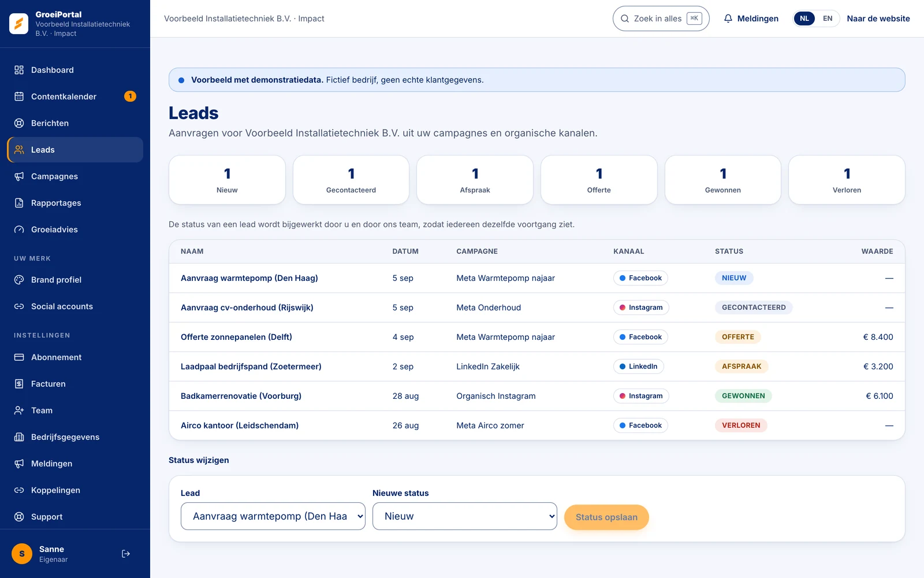924x578 pixels.
Task: Open Koppelingen in the sidebar
Action: 75,490
